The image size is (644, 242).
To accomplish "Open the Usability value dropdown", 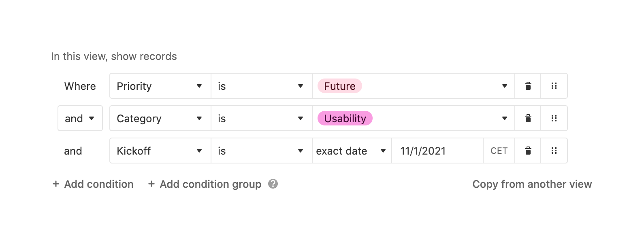I will pos(413,118).
